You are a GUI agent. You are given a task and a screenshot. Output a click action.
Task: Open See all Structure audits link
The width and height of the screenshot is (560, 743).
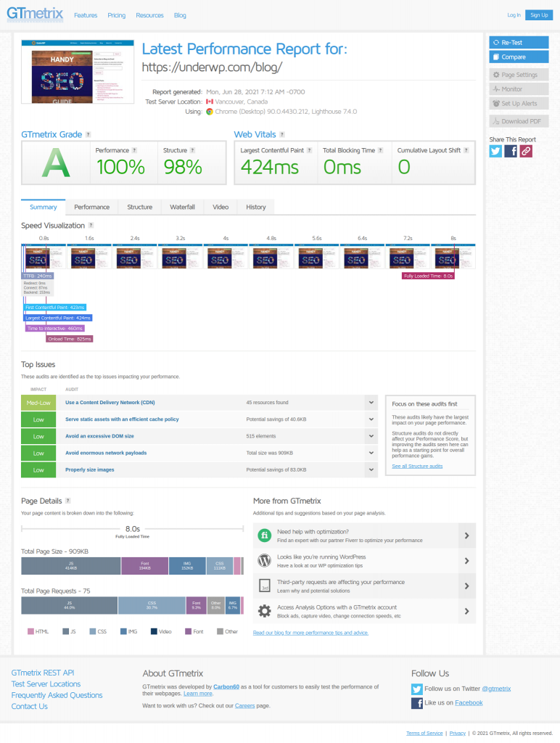417,467
